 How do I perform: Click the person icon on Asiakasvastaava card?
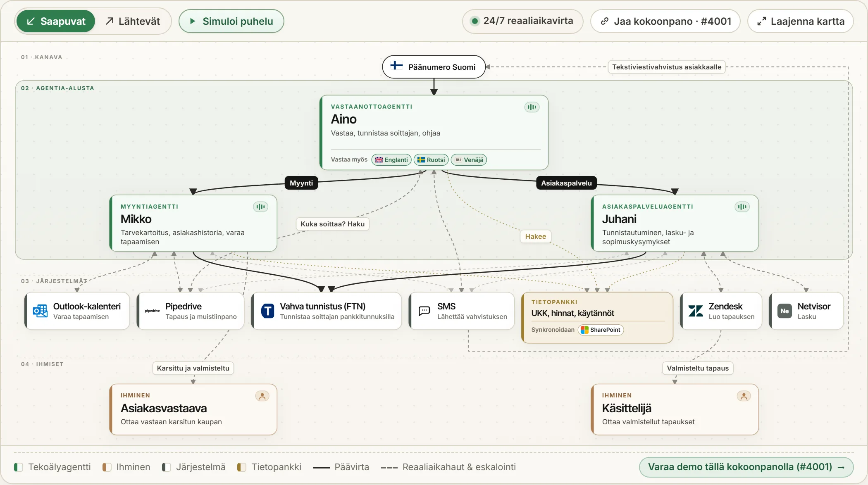[x=262, y=396]
